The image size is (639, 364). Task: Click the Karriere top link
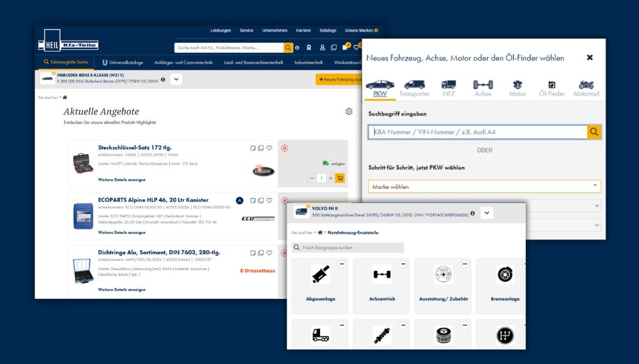pos(303,31)
